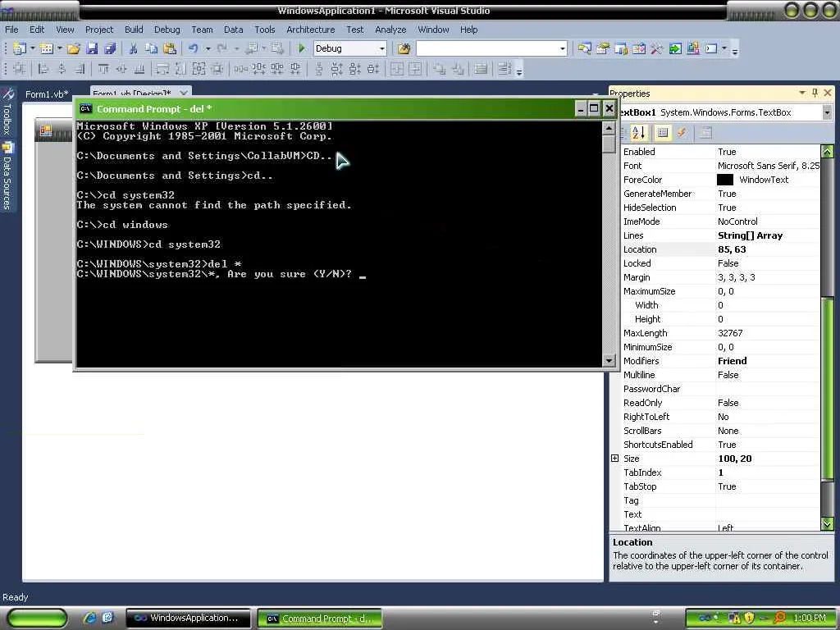Click the hammer and wrench Toolbox icon
840x630 pixels.
click(x=657, y=48)
